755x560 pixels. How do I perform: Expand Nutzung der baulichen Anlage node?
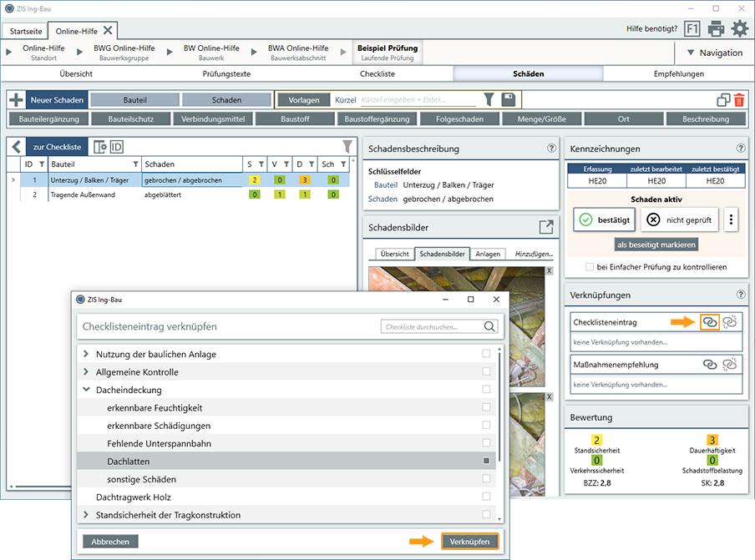(x=86, y=355)
